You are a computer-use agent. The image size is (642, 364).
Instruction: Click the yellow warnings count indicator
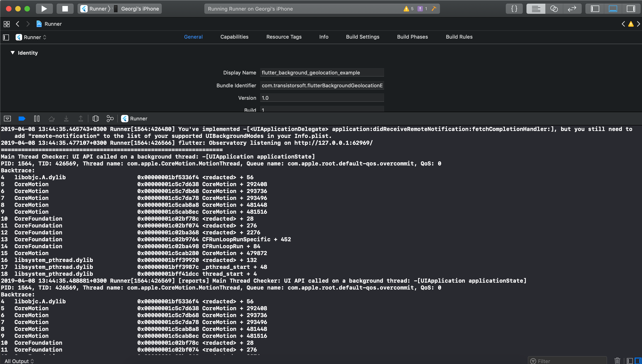[408, 9]
